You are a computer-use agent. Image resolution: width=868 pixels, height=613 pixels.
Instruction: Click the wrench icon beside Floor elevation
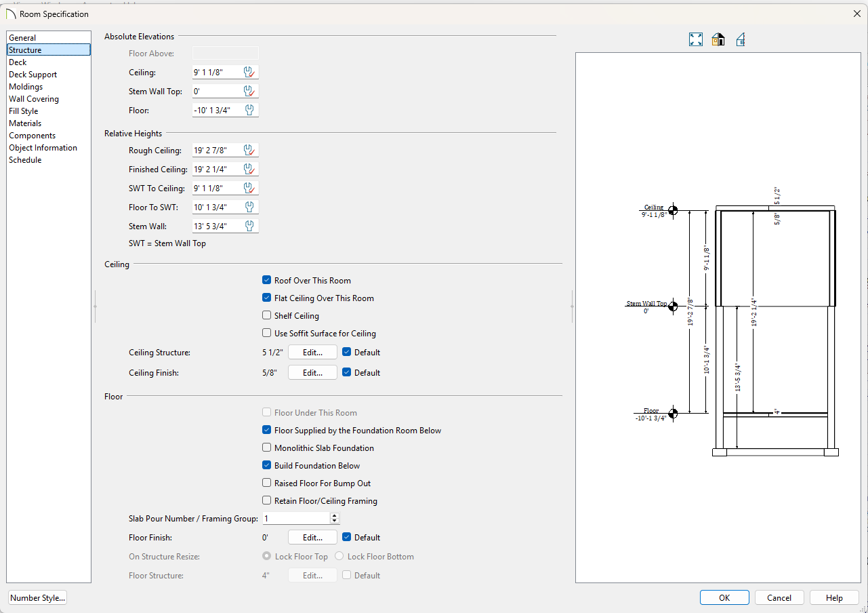[249, 110]
